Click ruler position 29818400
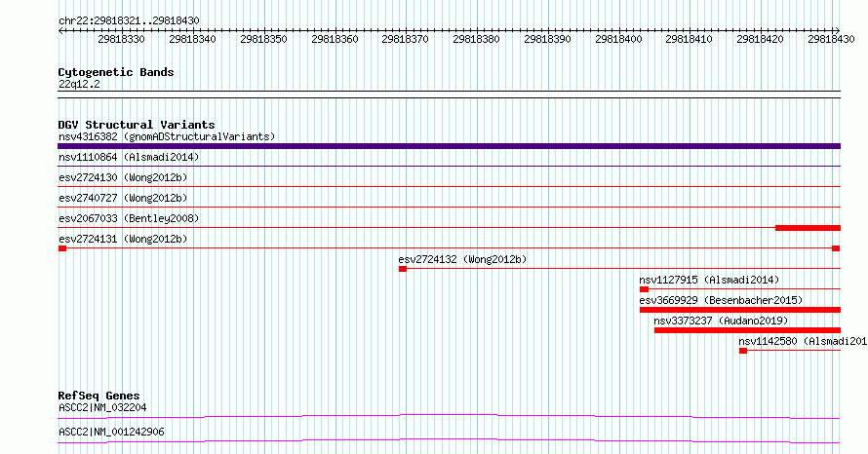The width and height of the screenshot is (868, 454). coord(618,39)
